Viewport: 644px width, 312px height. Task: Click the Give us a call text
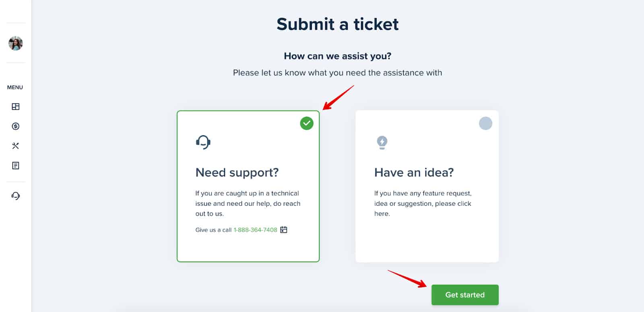[x=213, y=230]
